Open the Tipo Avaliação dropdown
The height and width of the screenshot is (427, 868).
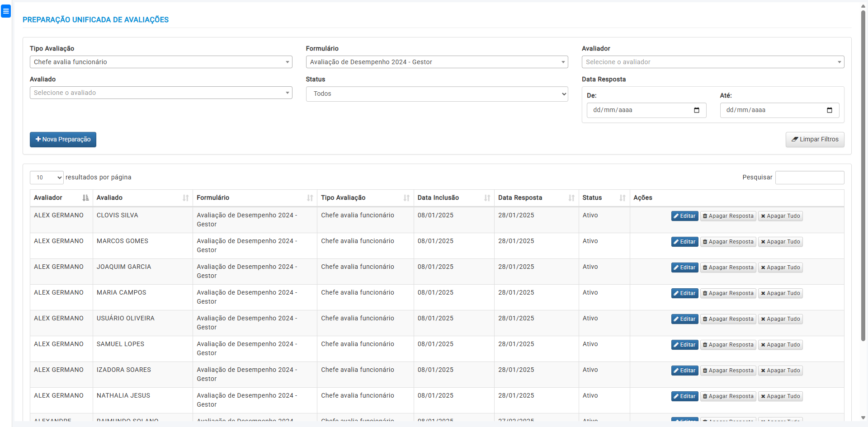tap(160, 62)
